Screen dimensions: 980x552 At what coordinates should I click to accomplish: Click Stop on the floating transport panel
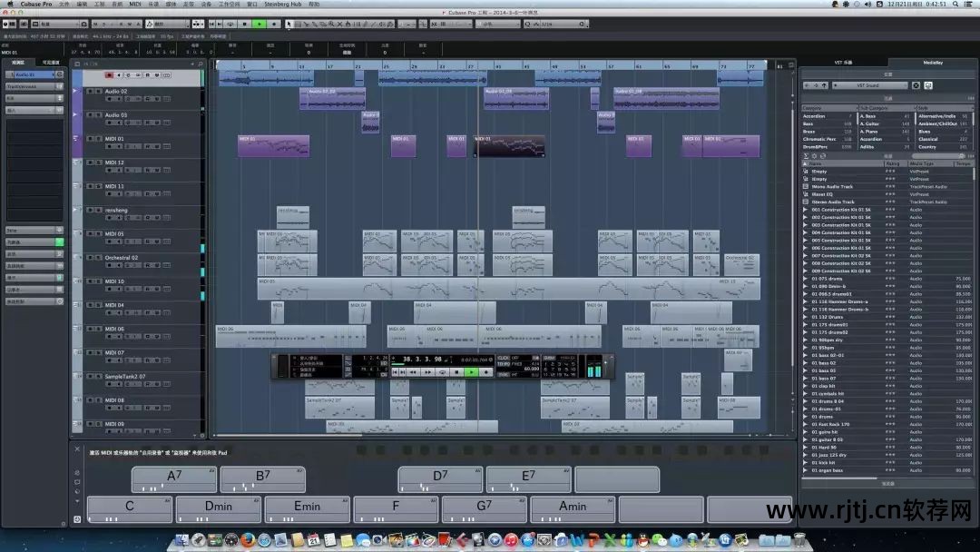[455, 371]
